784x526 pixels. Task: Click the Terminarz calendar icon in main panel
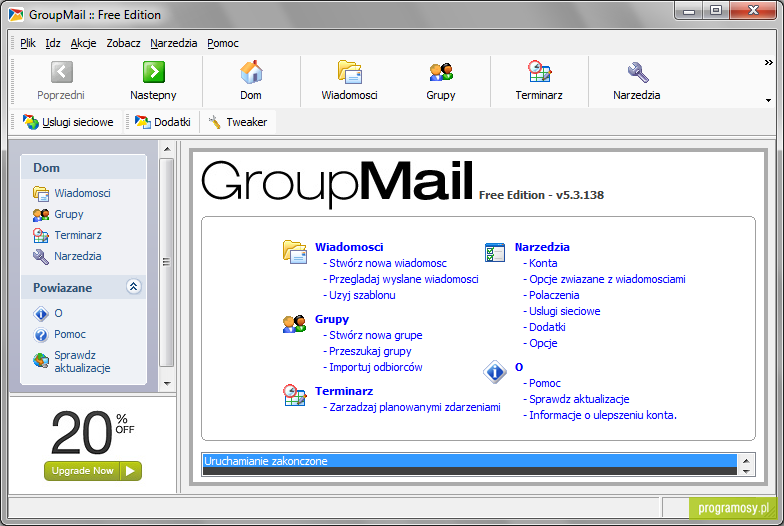pos(294,396)
